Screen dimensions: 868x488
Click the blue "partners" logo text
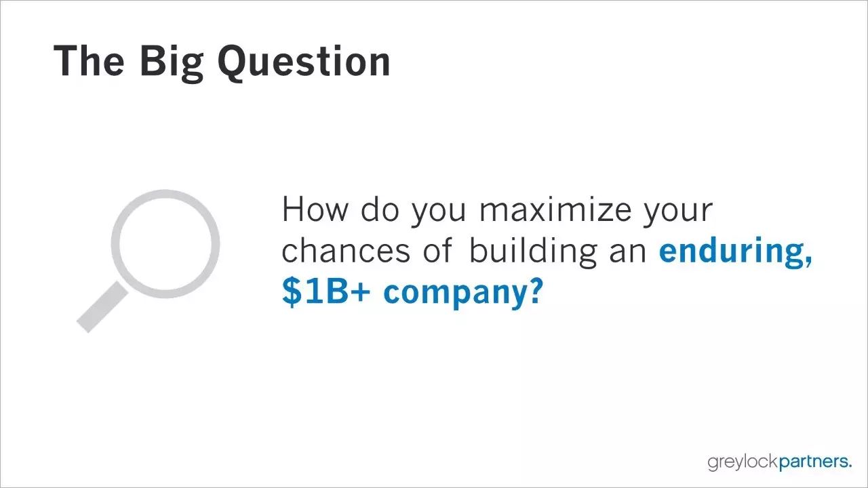pyautogui.click(x=813, y=463)
